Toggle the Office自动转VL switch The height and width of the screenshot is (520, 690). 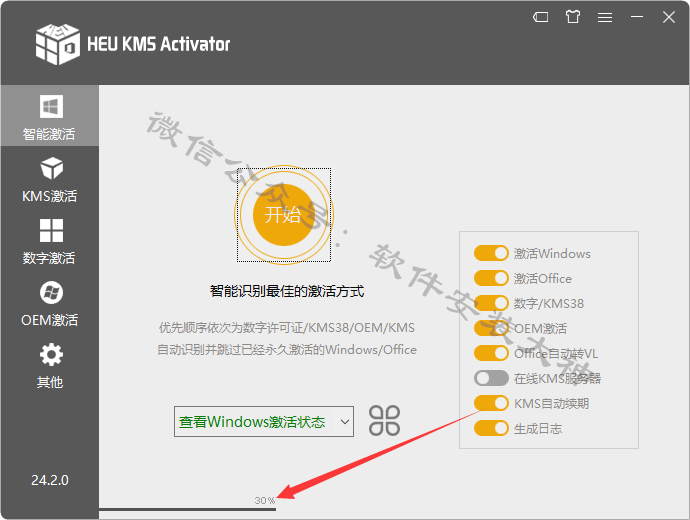coord(491,353)
